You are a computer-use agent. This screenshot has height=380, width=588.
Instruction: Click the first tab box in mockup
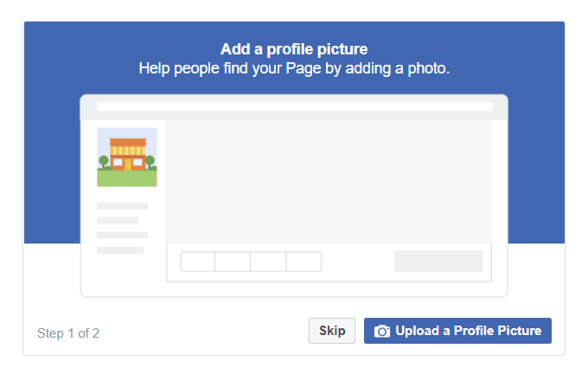(198, 262)
